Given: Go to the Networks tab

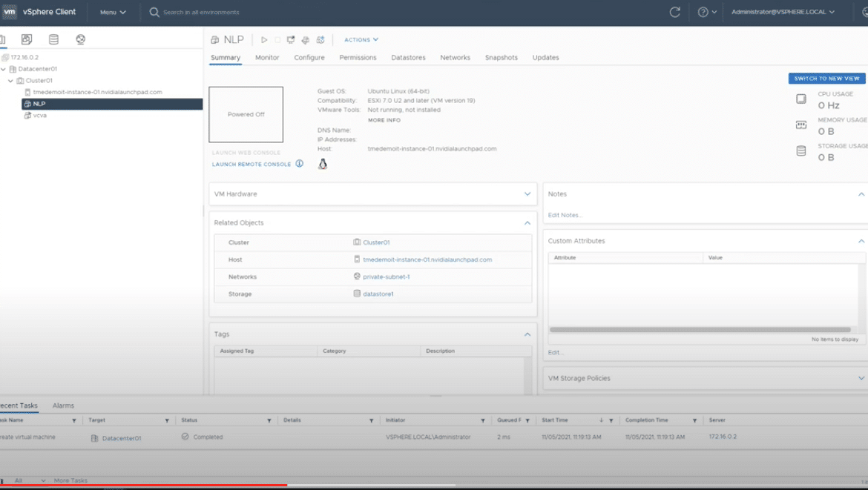Looking at the screenshot, I should 455,58.
